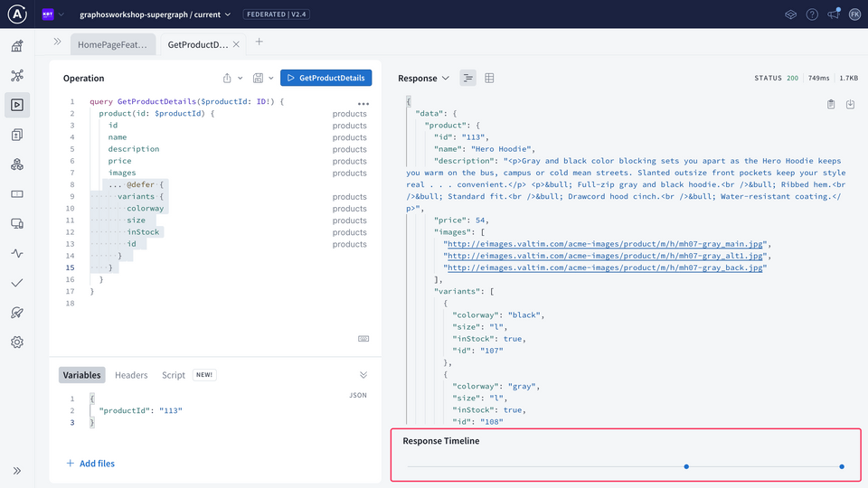Open the operation editor more options menu
The height and width of the screenshot is (488, 868).
pyautogui.click(x=363, y=103)
